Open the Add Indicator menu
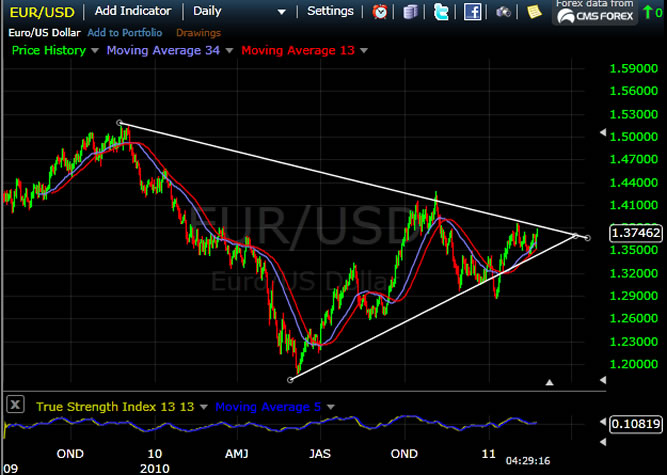 (x=133, y=11)
